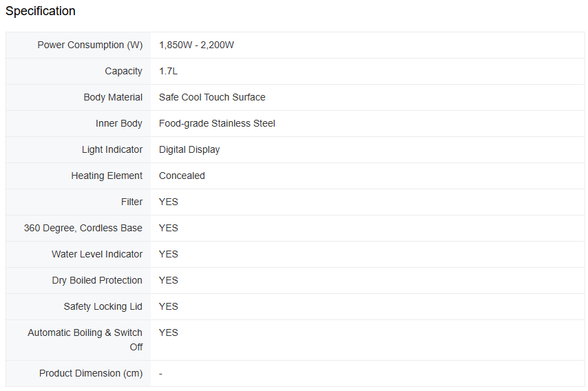Click the Specification heading
The width and height of the screenshot is (588, 391).
click(x=41, y=11)
